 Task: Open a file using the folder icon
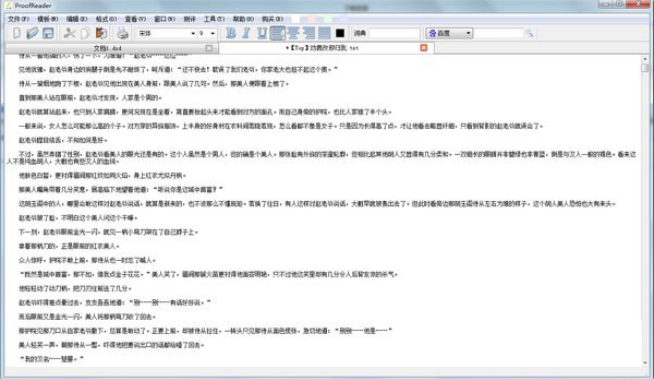point(32,33)
